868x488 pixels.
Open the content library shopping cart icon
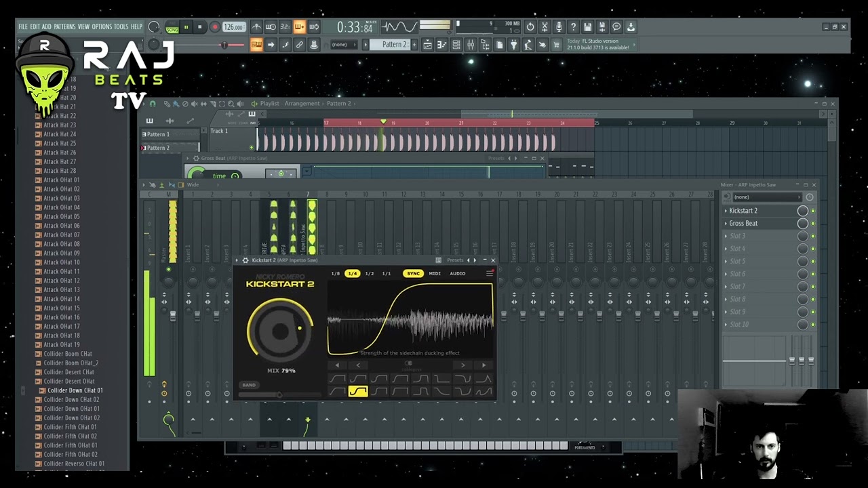[x=557, y=45]
